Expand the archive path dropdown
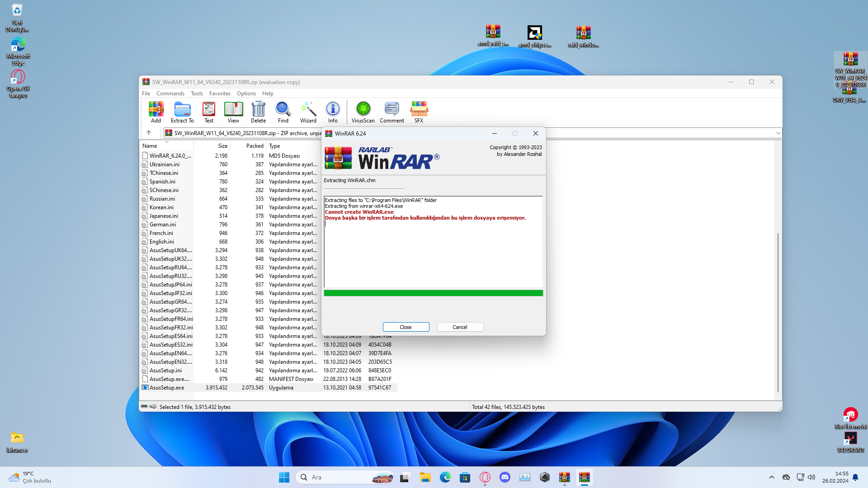This screenshot has height=488, width=868. (x=778, y=133)
